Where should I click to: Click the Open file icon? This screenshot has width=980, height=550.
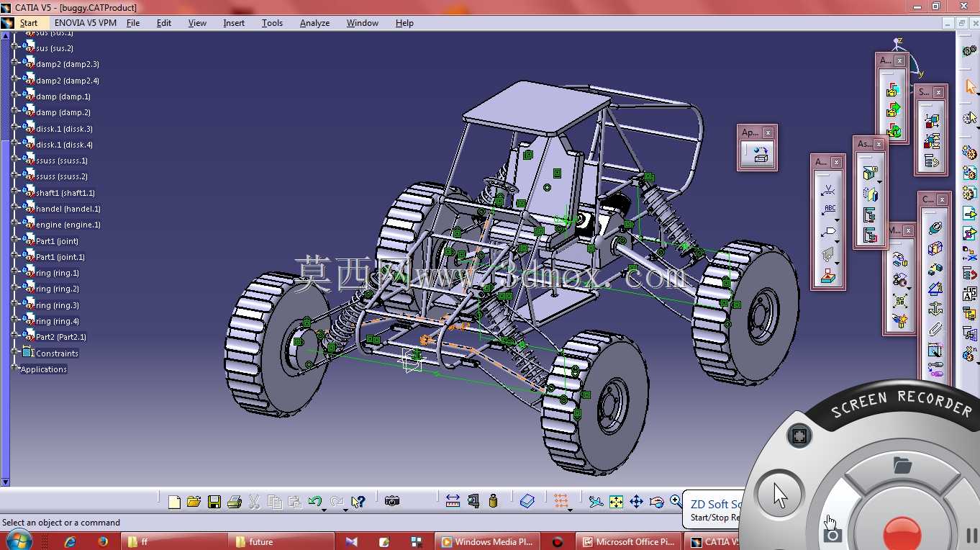click(x=194, y=502)
